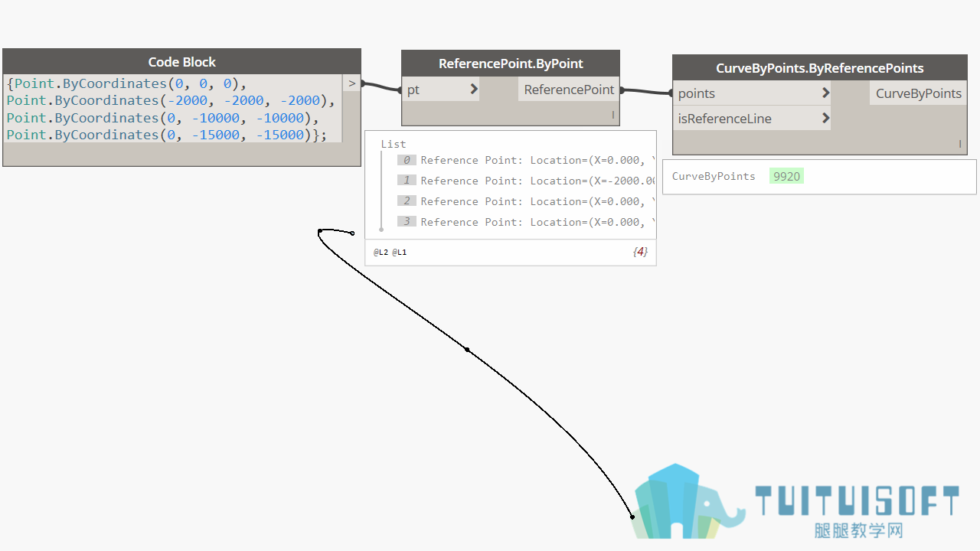The height and width of the screenshot is (551, 980).
Task: Select the Code Block node title
Action: [x=182, y=62]
